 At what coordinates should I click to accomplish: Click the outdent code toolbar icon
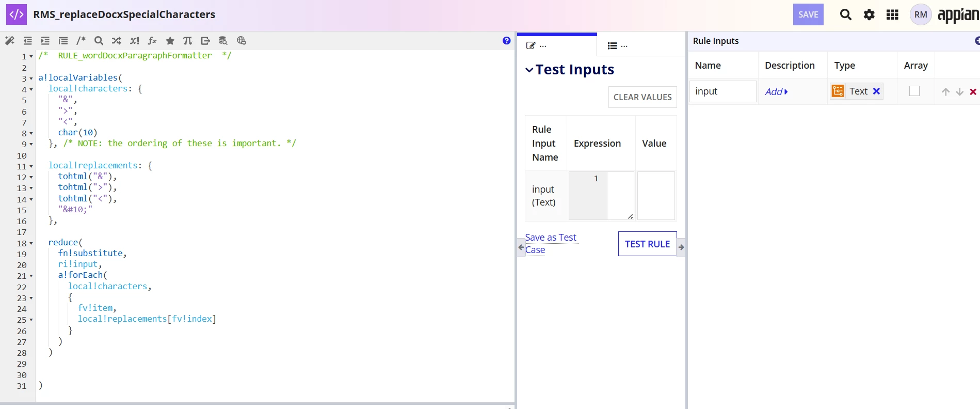pos(28,41)
